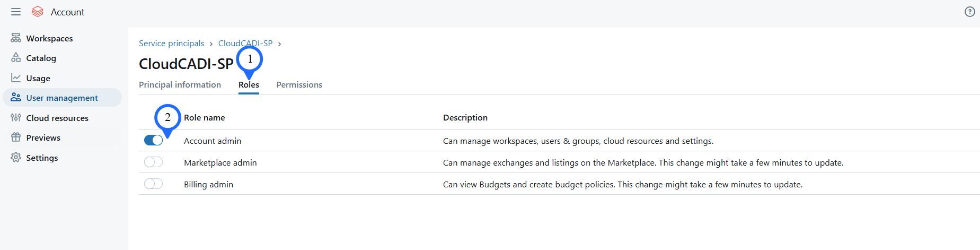Click chevron after Service principals breadcrumb

pyautogui.click(x=211, y=44)
